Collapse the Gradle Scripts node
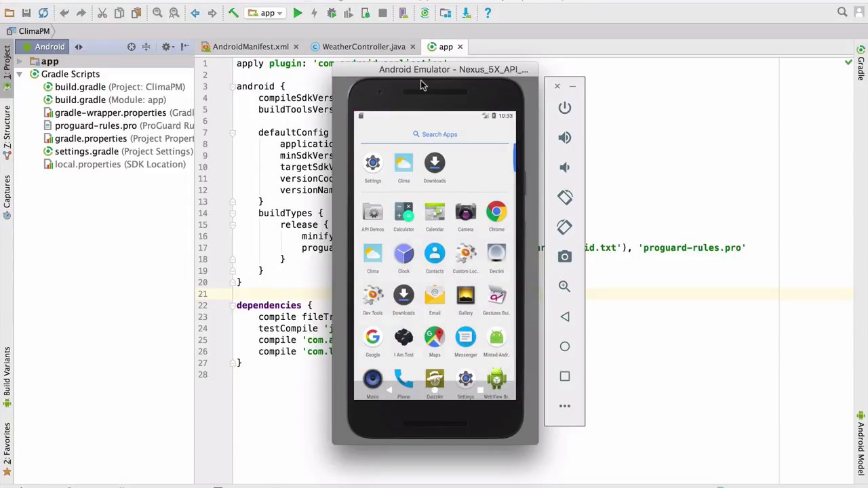This screenshot has height=488, width=868. pyautogui.click(x=19, y=74)
